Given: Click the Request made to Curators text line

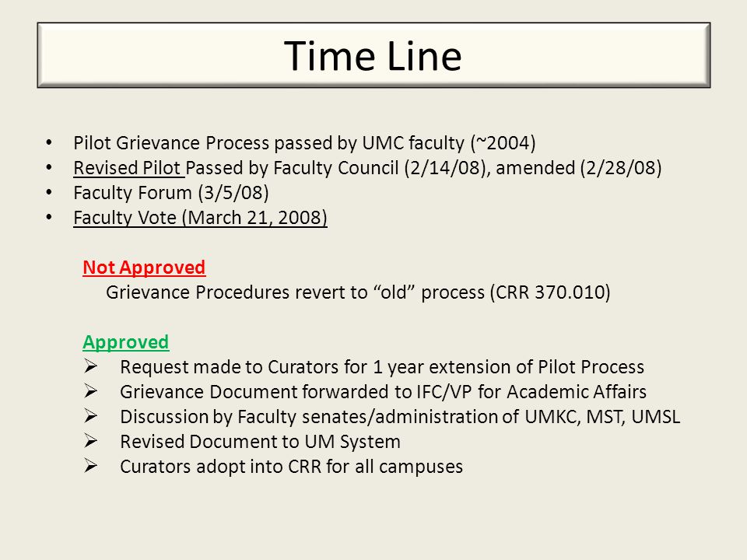Looking at the screenshot, I should tap(382, 367).
